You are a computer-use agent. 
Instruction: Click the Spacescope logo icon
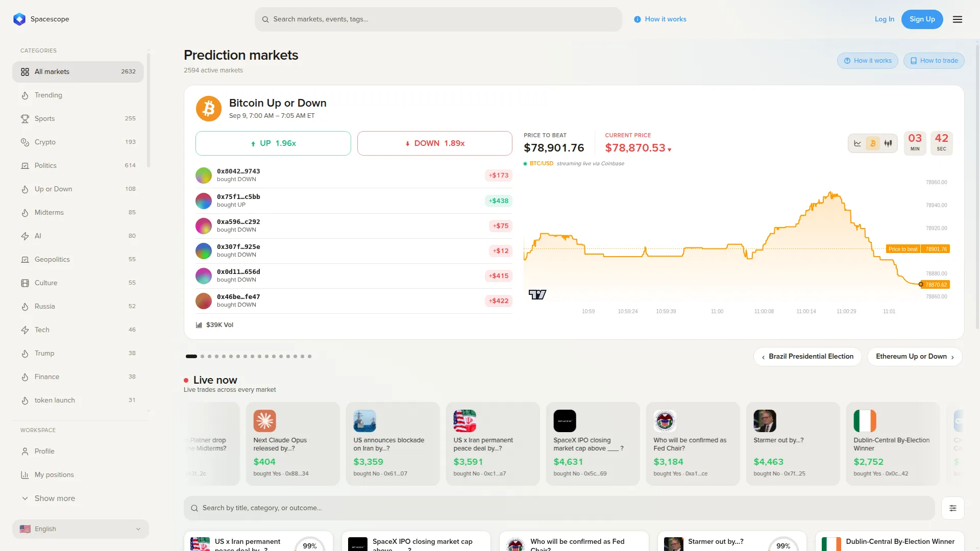click(19, 19)
